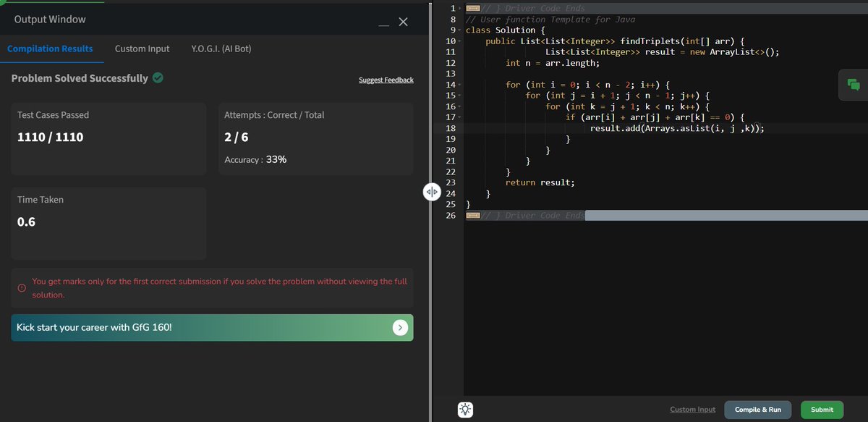Collapse the outer for loop at line 14
Viewport: 868px width, 422px height.
460,85
